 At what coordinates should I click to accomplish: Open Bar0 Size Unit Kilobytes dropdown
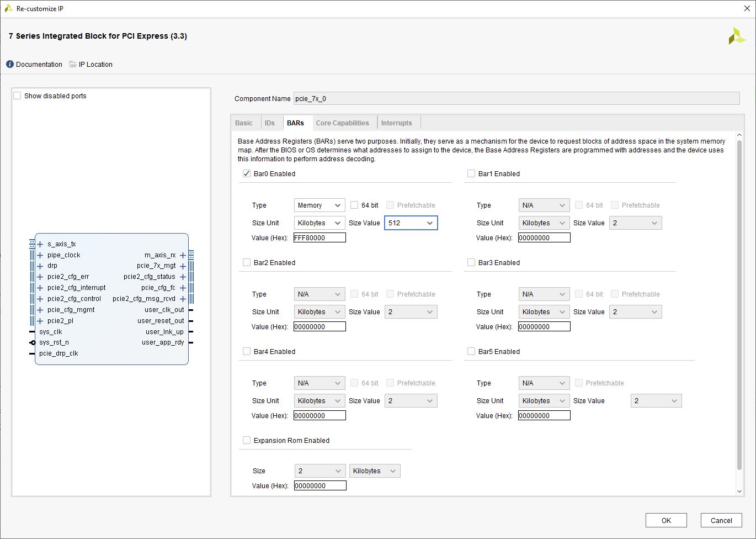click(320, 223)
